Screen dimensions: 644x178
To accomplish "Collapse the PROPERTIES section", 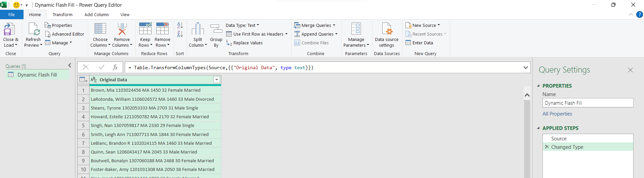I will pos(538,86).
